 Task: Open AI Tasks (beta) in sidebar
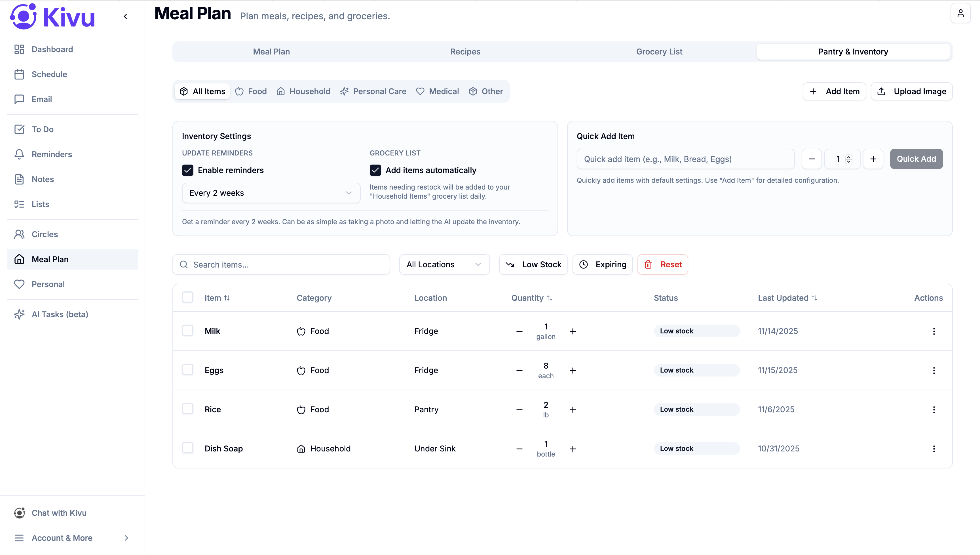pyautogui.click(x=60, y=314)
